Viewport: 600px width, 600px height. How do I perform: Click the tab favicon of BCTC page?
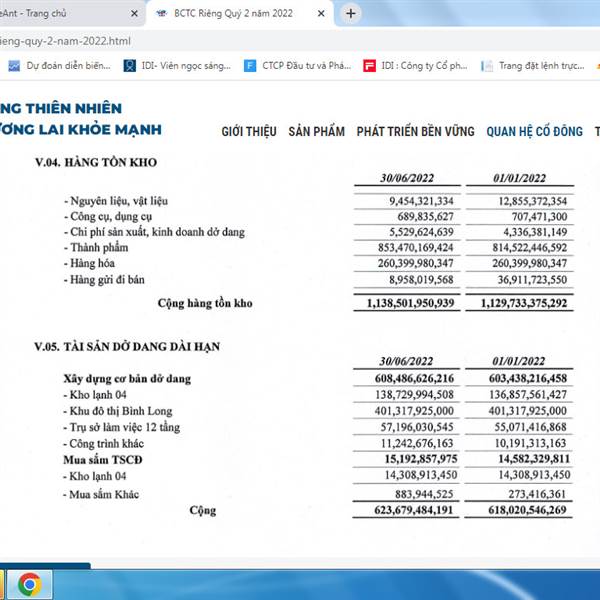coord(161,14)
